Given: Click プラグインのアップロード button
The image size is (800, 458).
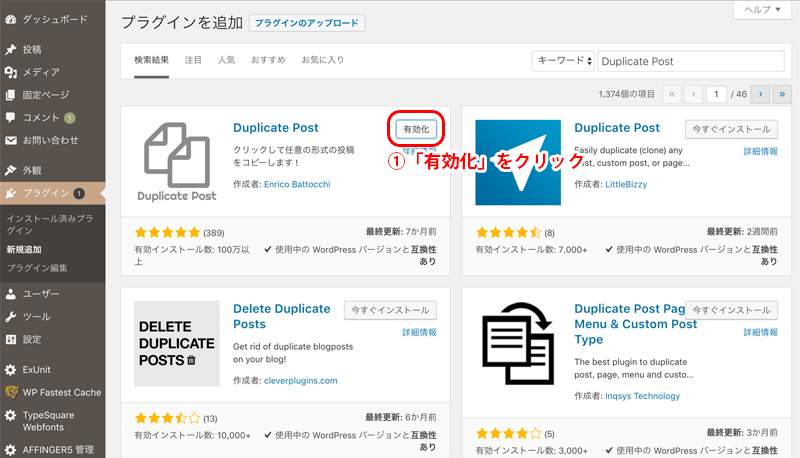Looking at the screenshot, I should (307, 23).
